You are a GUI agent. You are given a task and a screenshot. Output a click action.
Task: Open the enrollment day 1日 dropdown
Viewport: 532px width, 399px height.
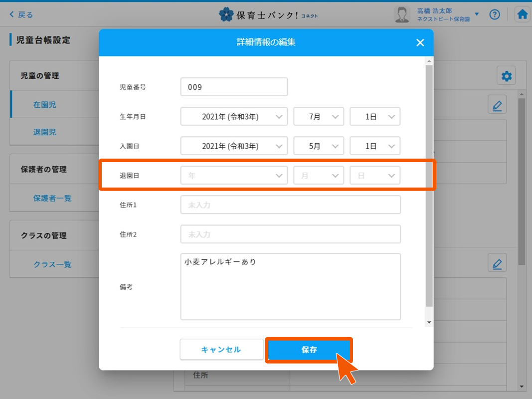point(374,146)
